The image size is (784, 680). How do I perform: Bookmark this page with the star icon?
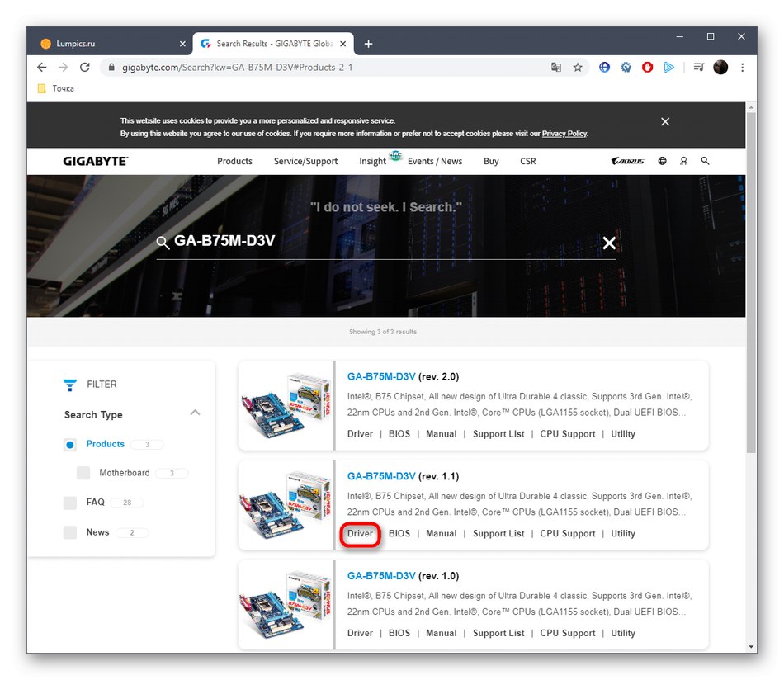(x=578, y=68)
